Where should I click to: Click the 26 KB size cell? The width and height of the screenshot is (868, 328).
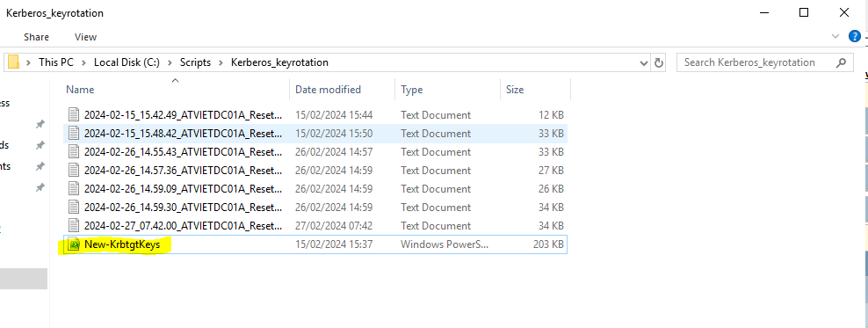[x=552, y=189]
